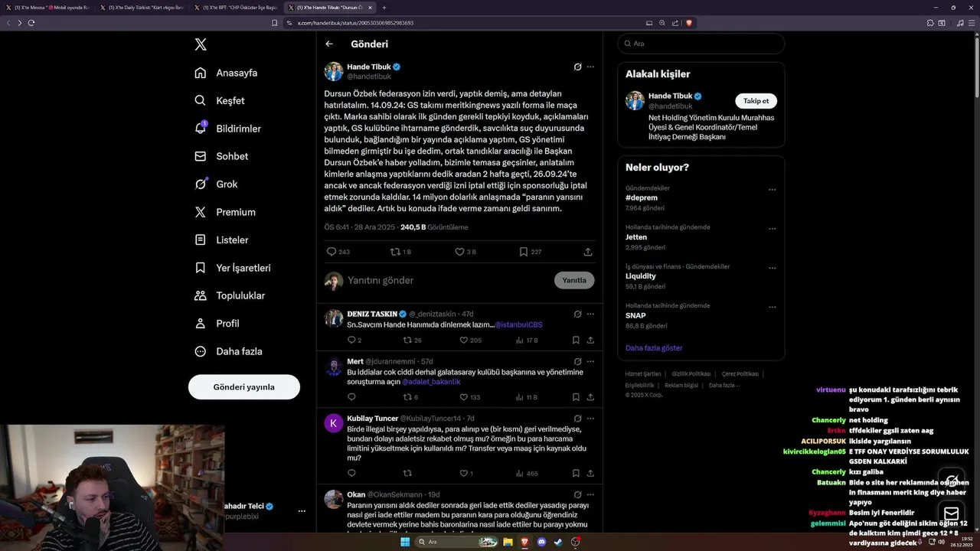Open more options on DENIZ TASKIN's comment
This screenshot has width=980, height=551.
[x=590, y=314]
